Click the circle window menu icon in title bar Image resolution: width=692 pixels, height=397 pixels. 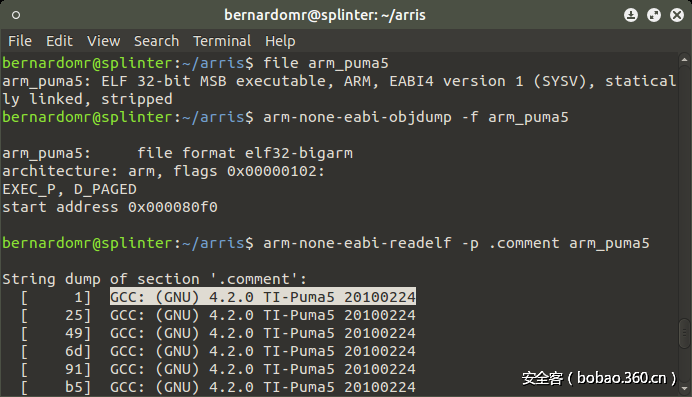point(16,15)
